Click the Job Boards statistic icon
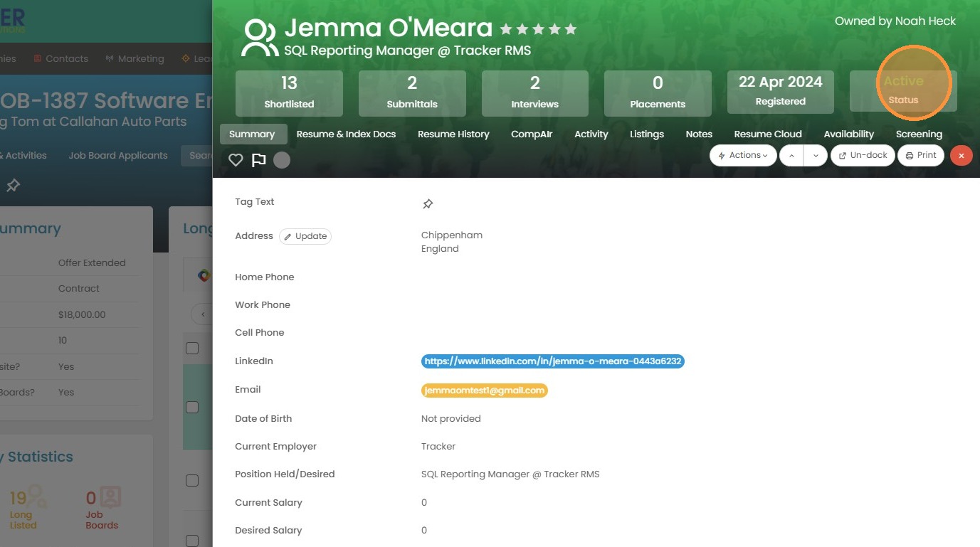980x547 pixels. pos(110,496)
